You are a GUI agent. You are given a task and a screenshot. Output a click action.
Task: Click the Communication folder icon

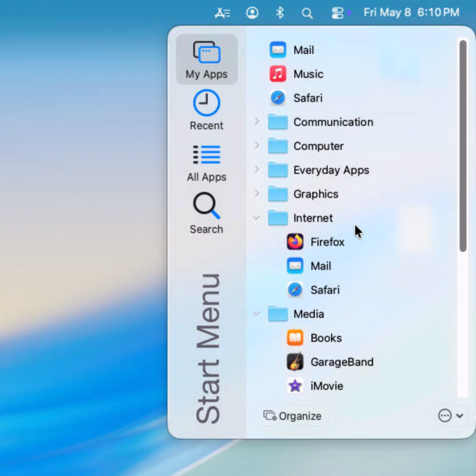point(278,122)
